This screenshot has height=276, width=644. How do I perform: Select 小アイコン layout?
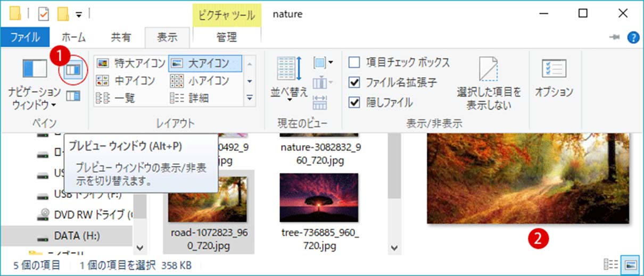tap(200, 81)
